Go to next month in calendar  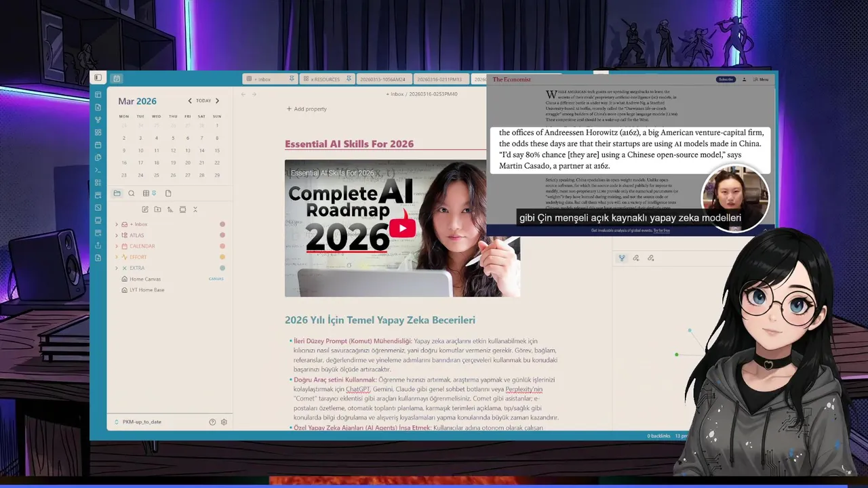[x=217, y=101]
